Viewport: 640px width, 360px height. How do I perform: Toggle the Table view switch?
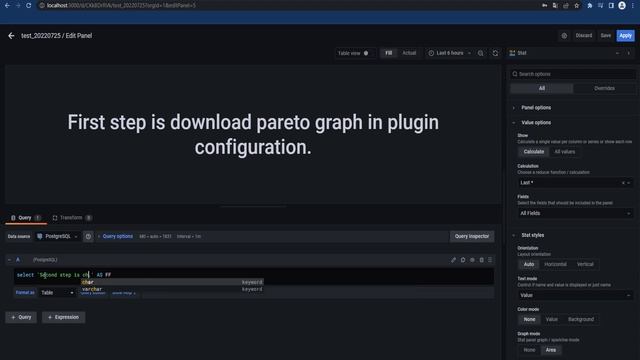click(x=365, y=53)
